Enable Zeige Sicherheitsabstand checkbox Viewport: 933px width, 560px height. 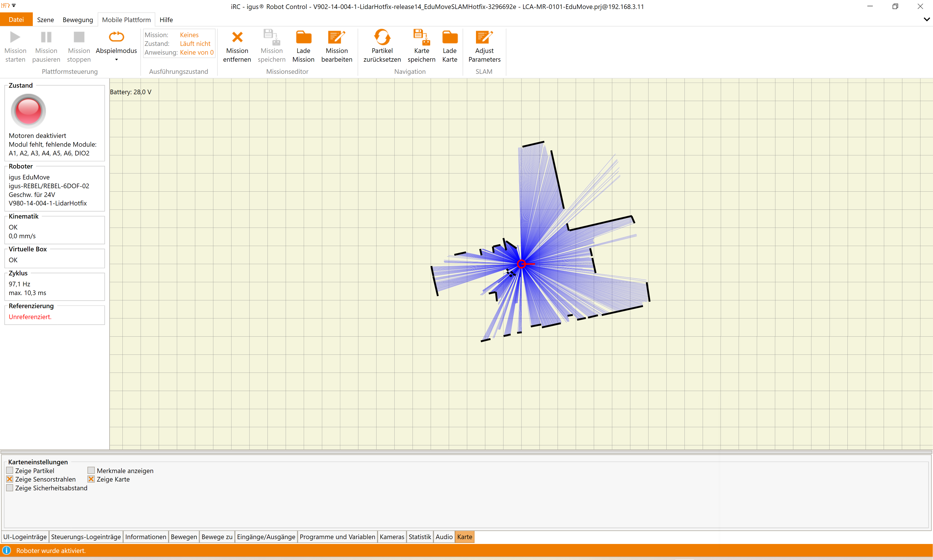point(10,488)
